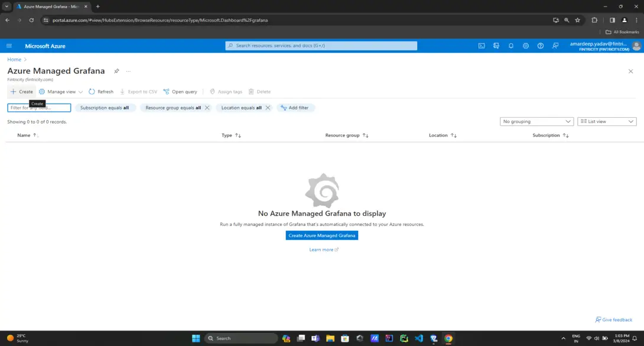Open the taskbar clock showing 1:03 PM

621,338
